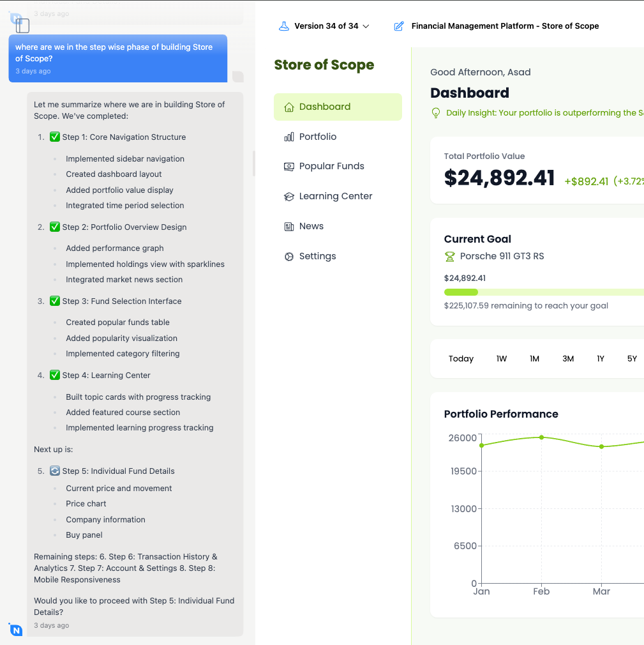This screenshot has width=644, height=645.
Task: Select the 5Y time period
Action: [x=632, y=359]
